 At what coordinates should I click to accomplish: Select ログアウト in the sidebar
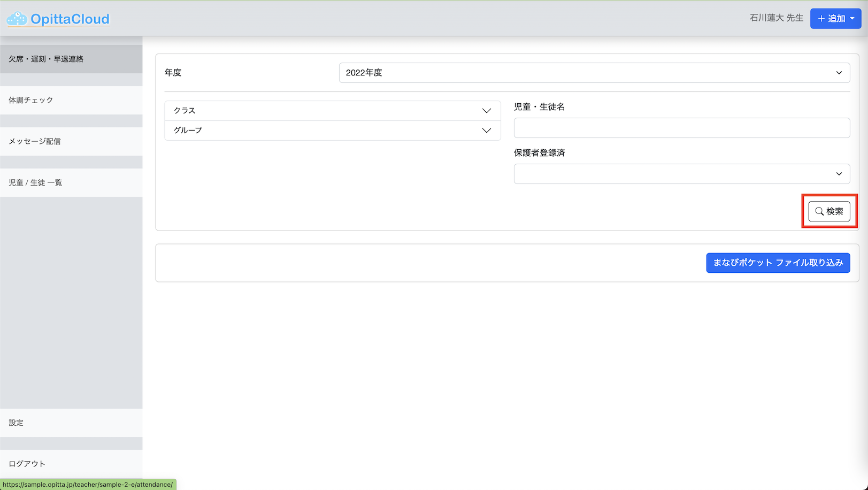[71, 464]
